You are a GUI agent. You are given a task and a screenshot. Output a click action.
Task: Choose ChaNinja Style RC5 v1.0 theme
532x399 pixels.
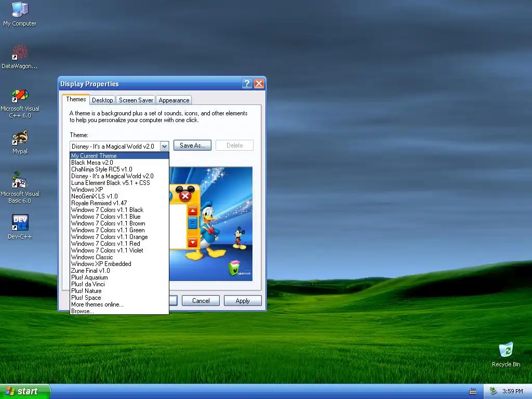tap(119, 169)
